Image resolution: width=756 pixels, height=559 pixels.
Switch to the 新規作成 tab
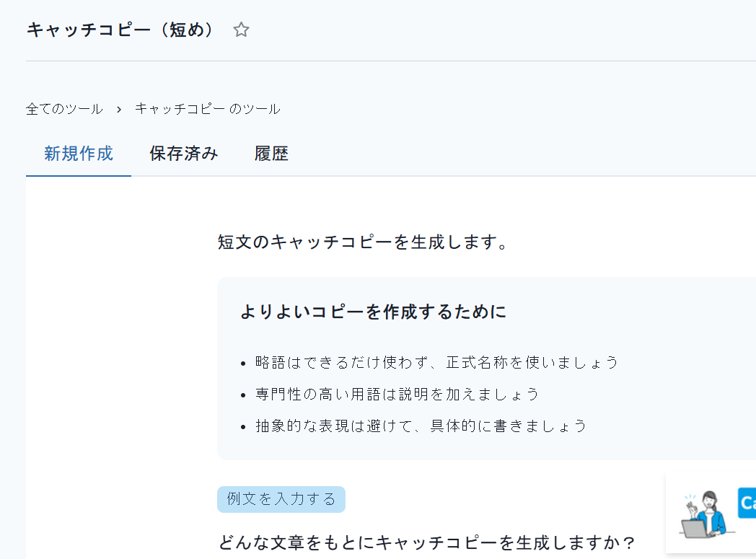coord(79,154)
